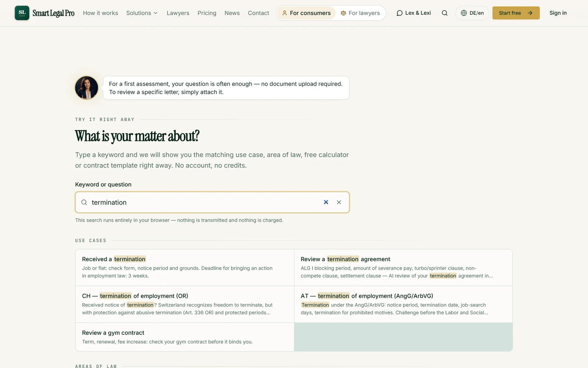Open CH — termination of employment (OR)
Screen dimensions: 588x368
pos(185,304)
